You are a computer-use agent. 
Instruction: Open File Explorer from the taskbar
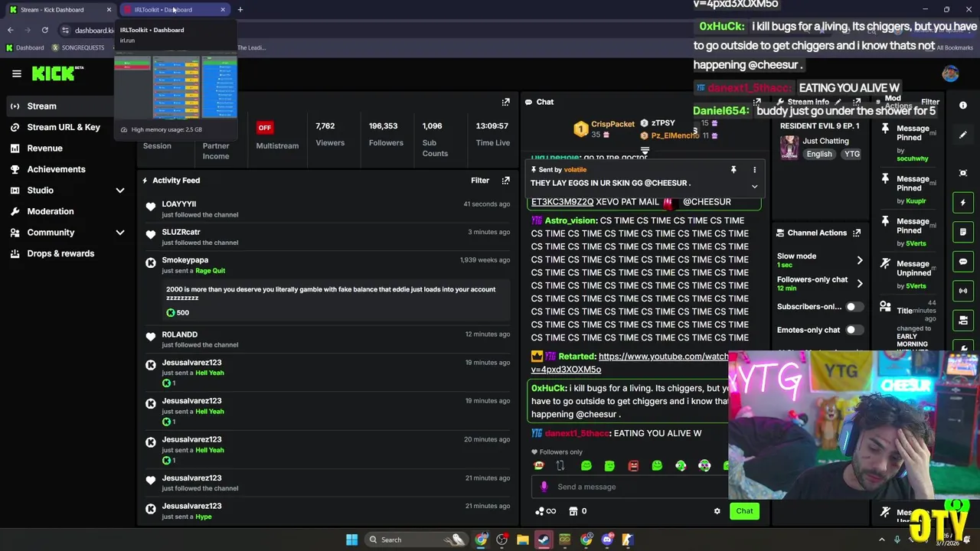click(x=522, y=540)
